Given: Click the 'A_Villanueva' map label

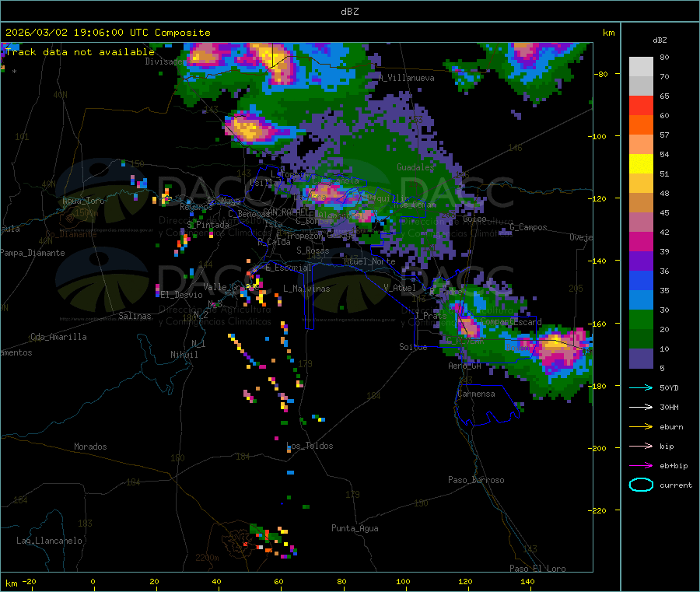Looking at the screenshot, I should [x=406, y=78].
